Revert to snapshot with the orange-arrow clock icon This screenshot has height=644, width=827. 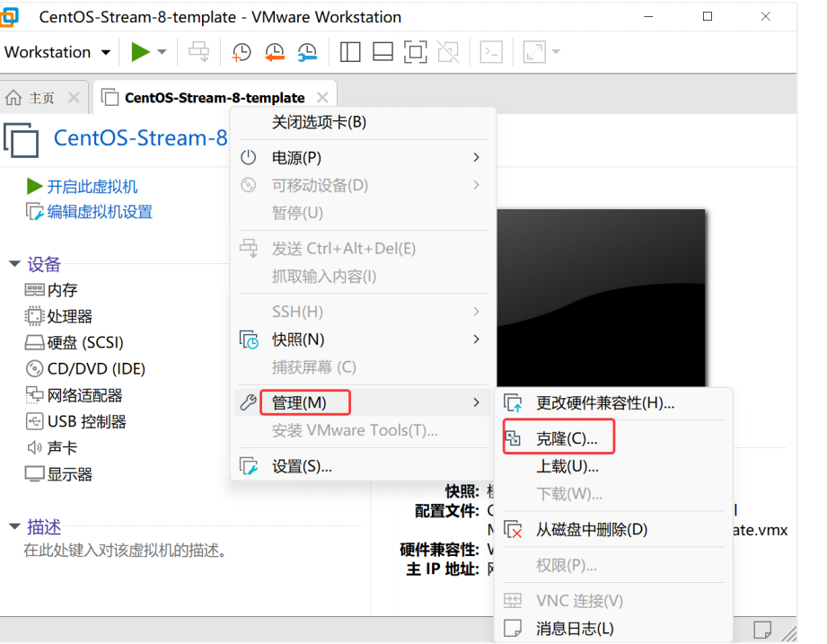(274, 52)
